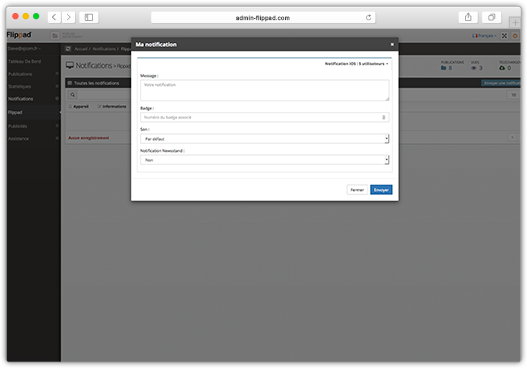Image resolution: width=527 pixels, height=368 pixels.
Task: Open the Assistance sidebar item
Action: (x=18, y=138)
